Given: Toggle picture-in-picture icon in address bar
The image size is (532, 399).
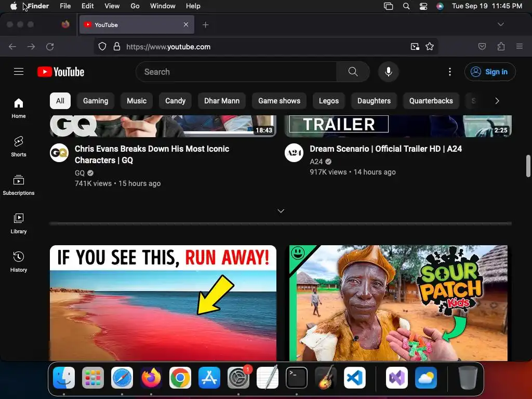Looking at the screenshot, I should point(415,46).
